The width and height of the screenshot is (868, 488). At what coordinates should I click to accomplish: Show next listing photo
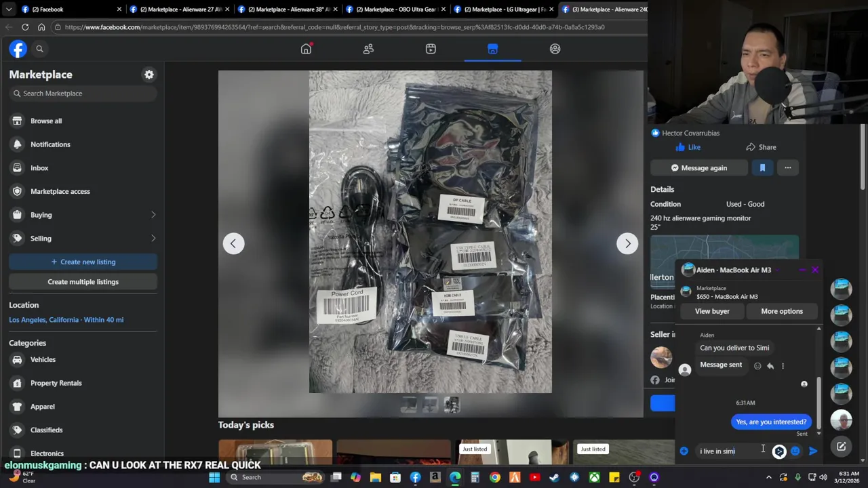coord(627,243)
